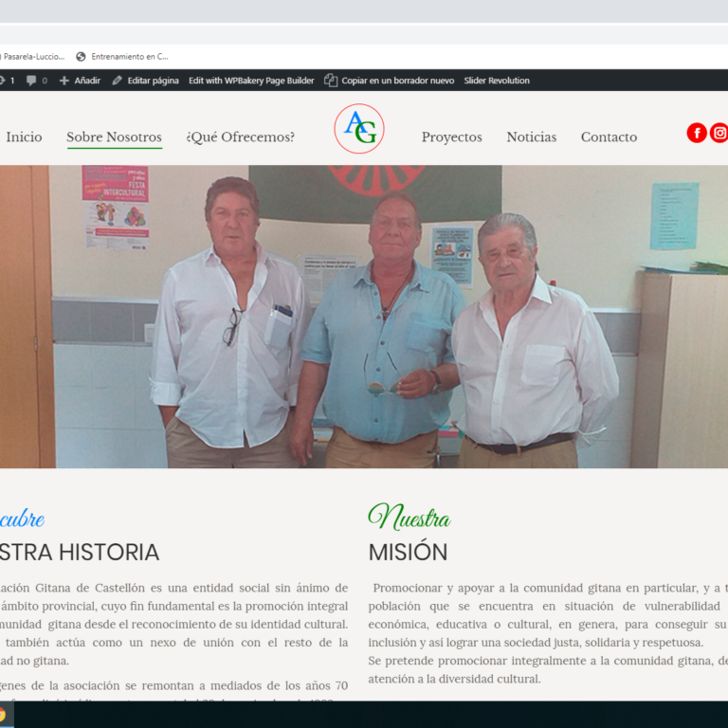Screen dimensions: 728x728
Task: Click the MISIÓN heading
Action: (x=408, y=552)
